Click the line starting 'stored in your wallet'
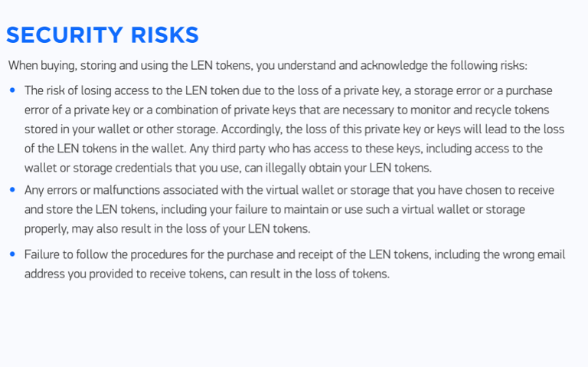Image resolution: width=588 pixels, height=367 pixels. (294, 129)
